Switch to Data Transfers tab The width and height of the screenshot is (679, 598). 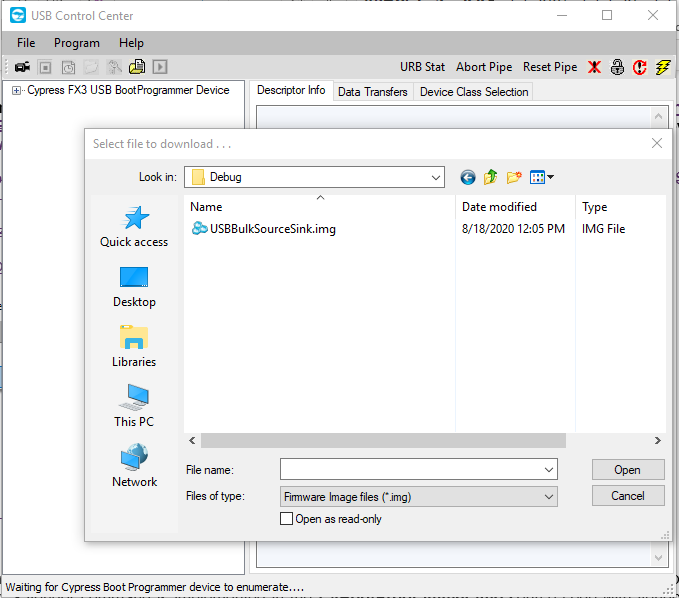(373, 92)
